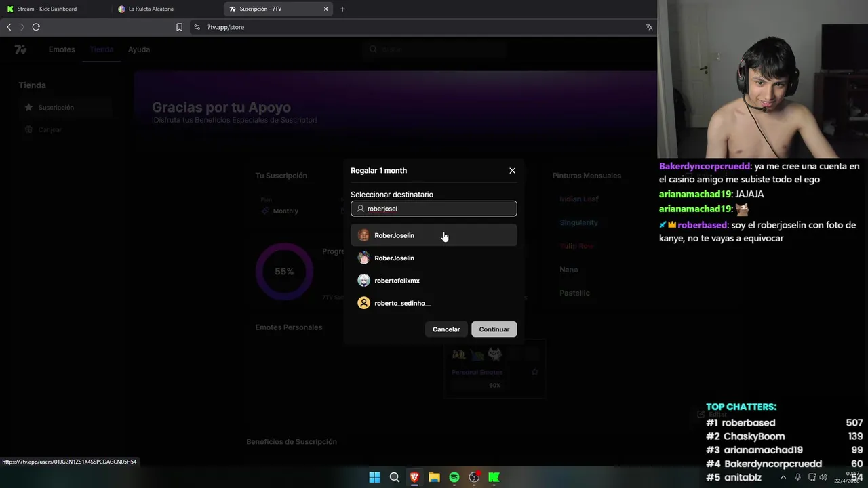Click the microphone tray icon
Viewport: 868px width, 488px height.
click(797, 477)
